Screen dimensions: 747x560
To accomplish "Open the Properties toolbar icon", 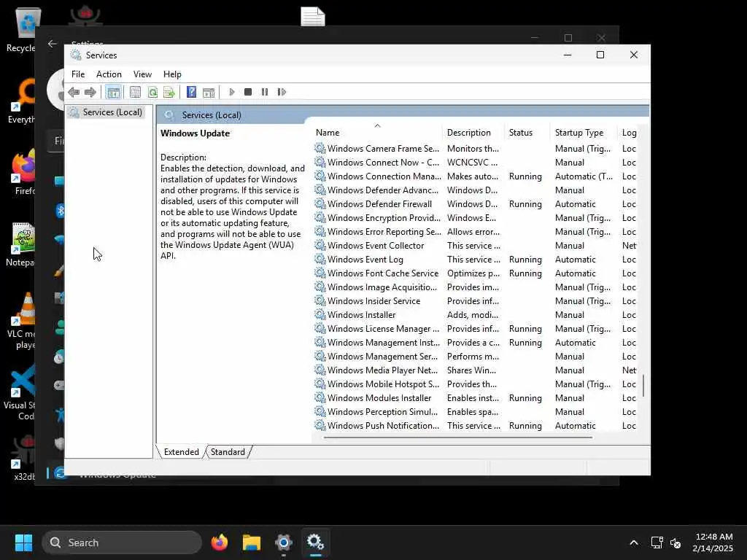I will (135, 92).
